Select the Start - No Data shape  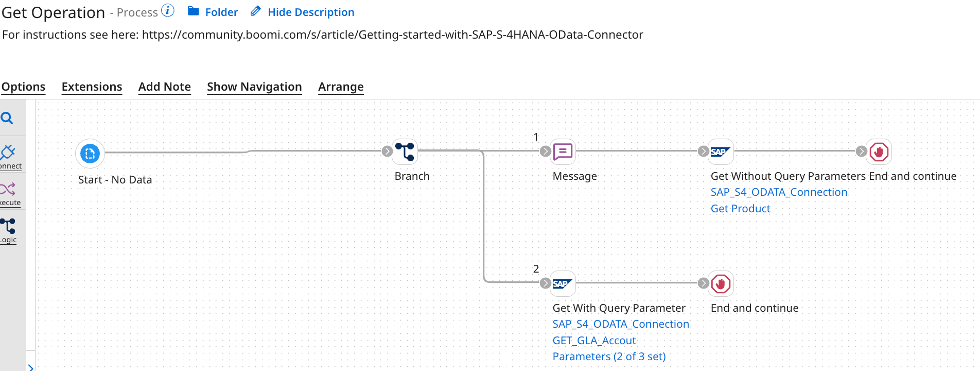click(x=90, y=153)
